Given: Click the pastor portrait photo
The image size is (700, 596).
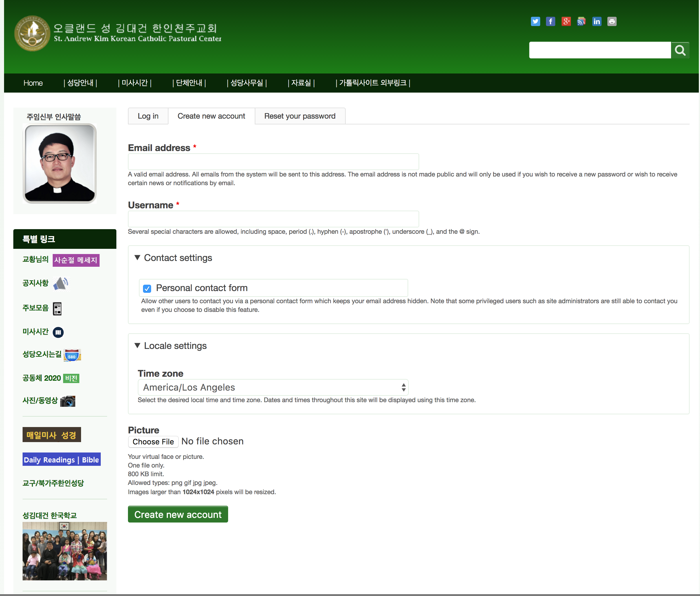Looking at the screenshot, I should (x=59, y=164).
